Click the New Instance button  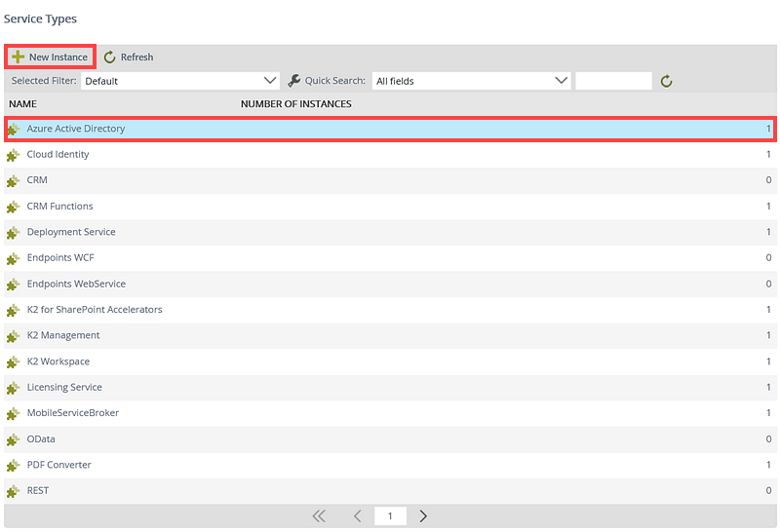click(51, 57)
